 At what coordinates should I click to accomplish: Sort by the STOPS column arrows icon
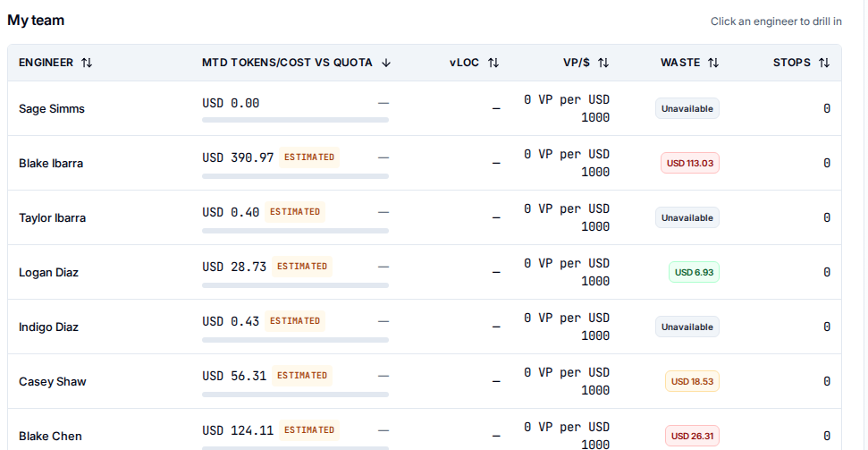[824, 63]
